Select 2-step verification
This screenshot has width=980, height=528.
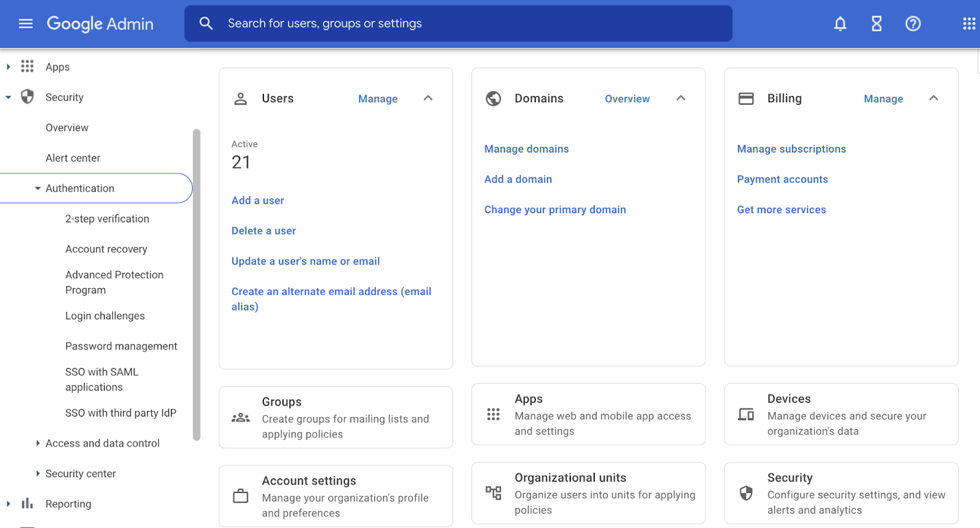107,219
